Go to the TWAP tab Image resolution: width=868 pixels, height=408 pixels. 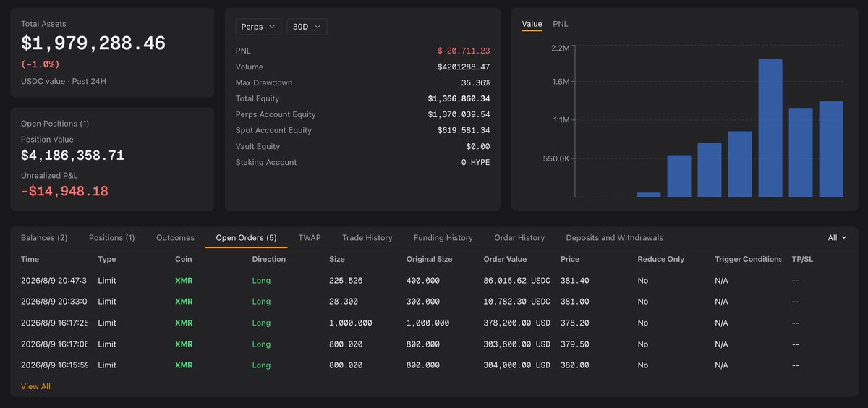click(310, 237)
